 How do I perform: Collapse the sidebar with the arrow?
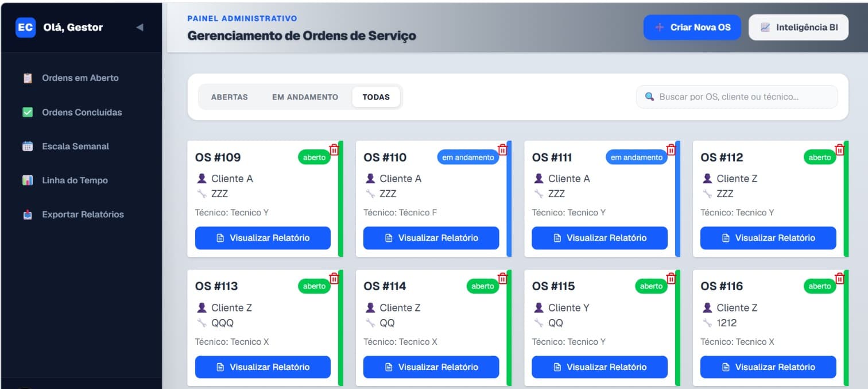(139, 27)
